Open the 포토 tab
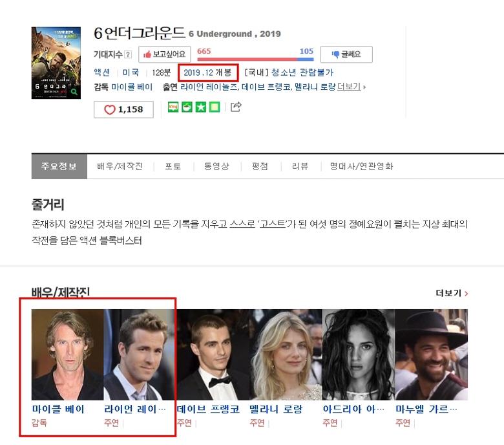 click(173, 166)
